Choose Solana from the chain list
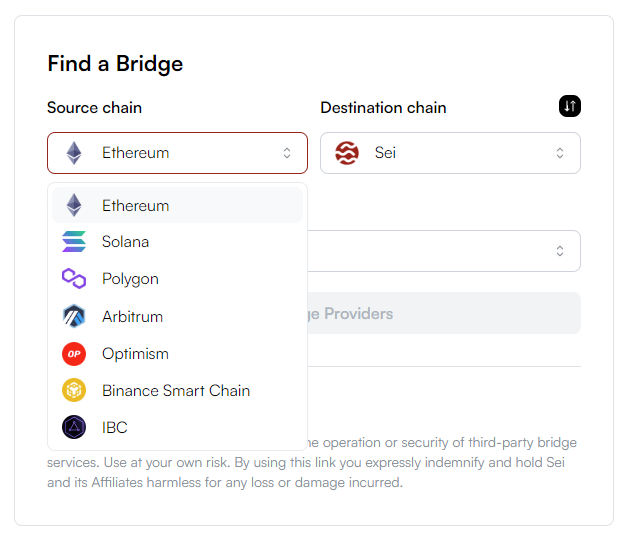Viewport: 629px width, 539px height. [125, 242]
